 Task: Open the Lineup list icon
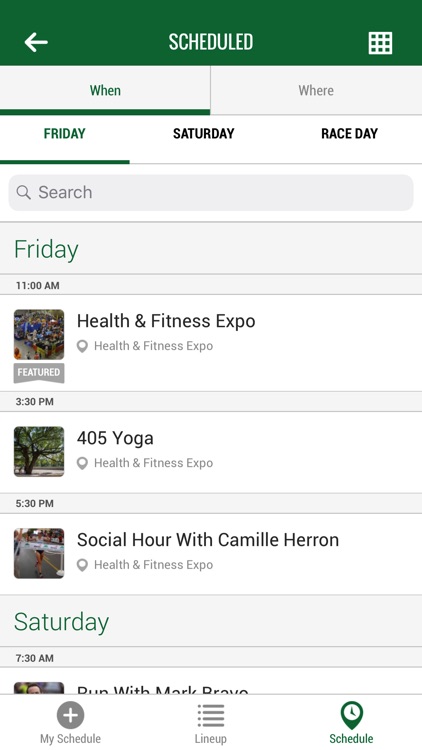click(211, 716)
